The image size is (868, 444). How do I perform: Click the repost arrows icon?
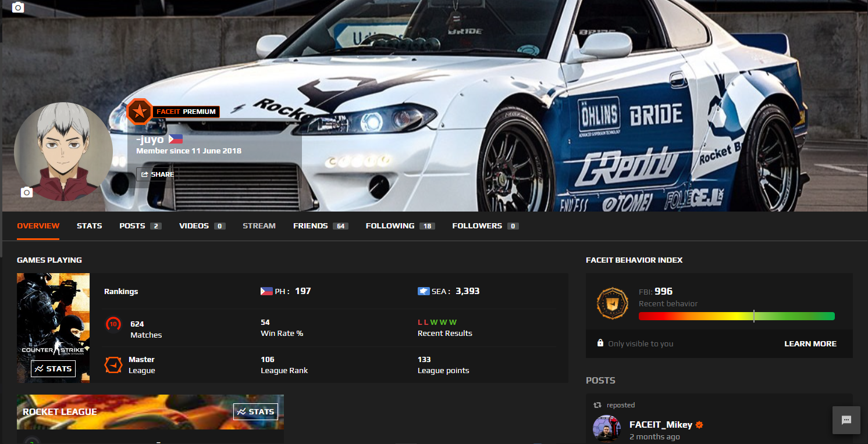[597, 405]
